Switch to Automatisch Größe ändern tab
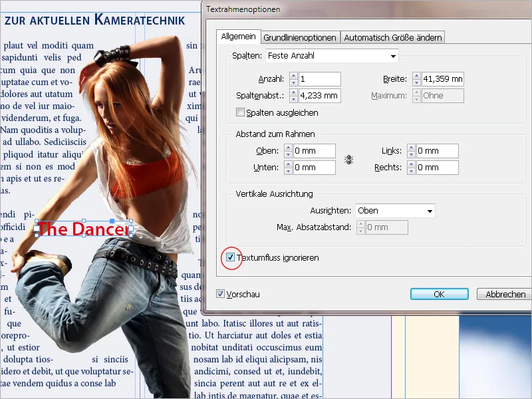The image size is (532, 399). [x=392, y=37]
